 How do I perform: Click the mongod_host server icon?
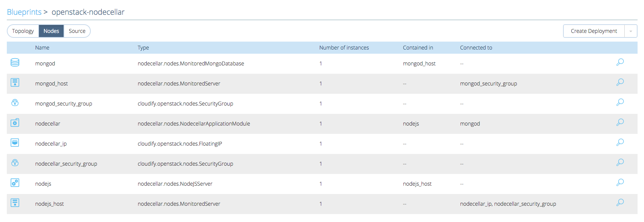point(15,82)
